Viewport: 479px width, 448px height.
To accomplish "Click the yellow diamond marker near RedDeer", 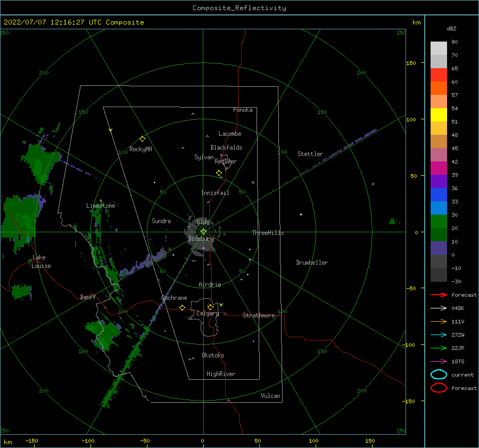I will (219, 173).
